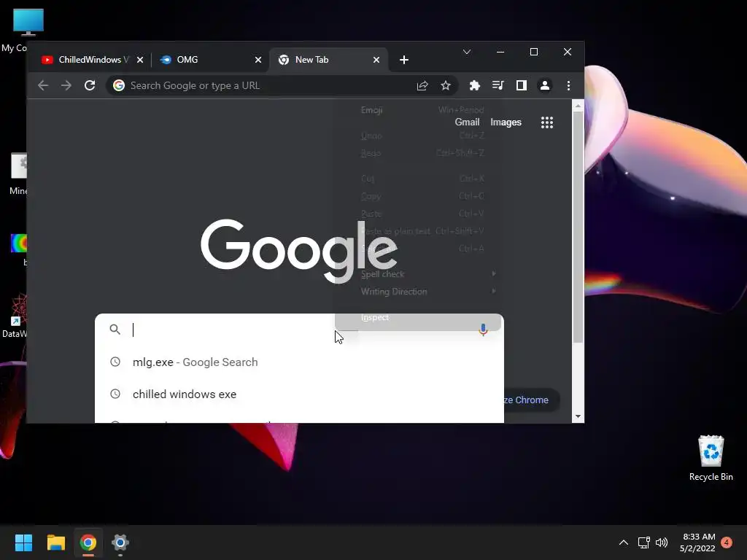Image resolution: width=747 pixels, height=560 pixels.
Task: Select the chilled windows exe suggestion
Action: [x=299, y=394]
